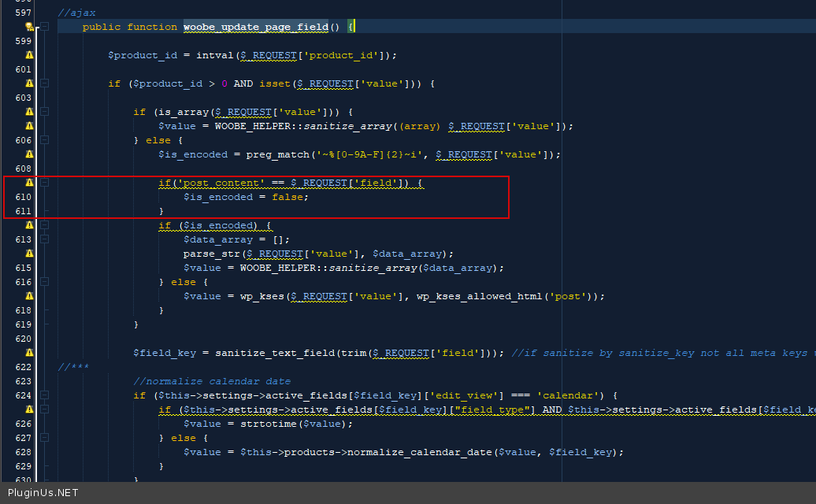Viewport: 816px width, 504px height.
Task: Click the PluginUs.NET watermark link
Action: 43,493
